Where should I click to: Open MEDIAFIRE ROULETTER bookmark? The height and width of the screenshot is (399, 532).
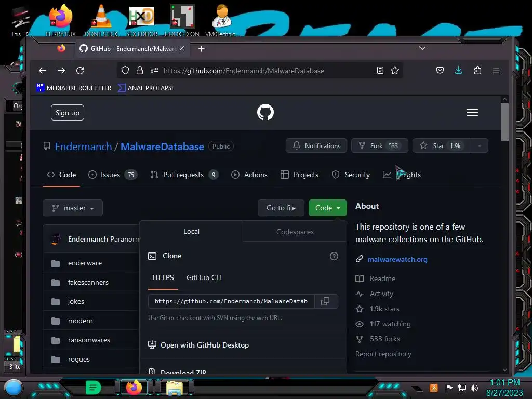(x=74, y=88)
